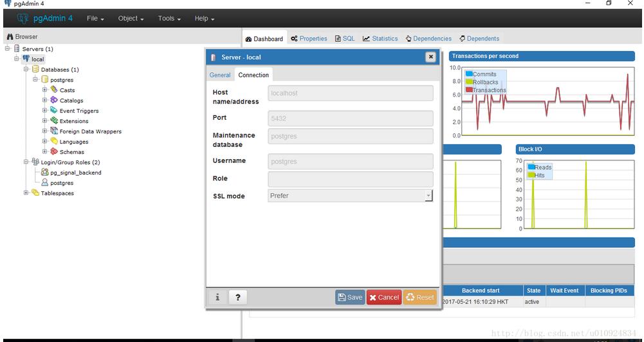The width and height of the screenshot is (644, 342).
Task: Click the Event Triggers icon
Action: point(54,111)
